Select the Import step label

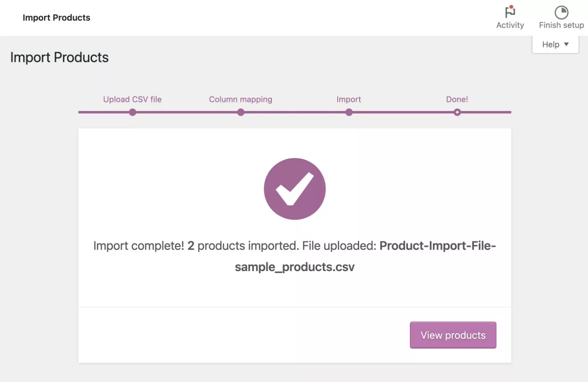[349, 99]
